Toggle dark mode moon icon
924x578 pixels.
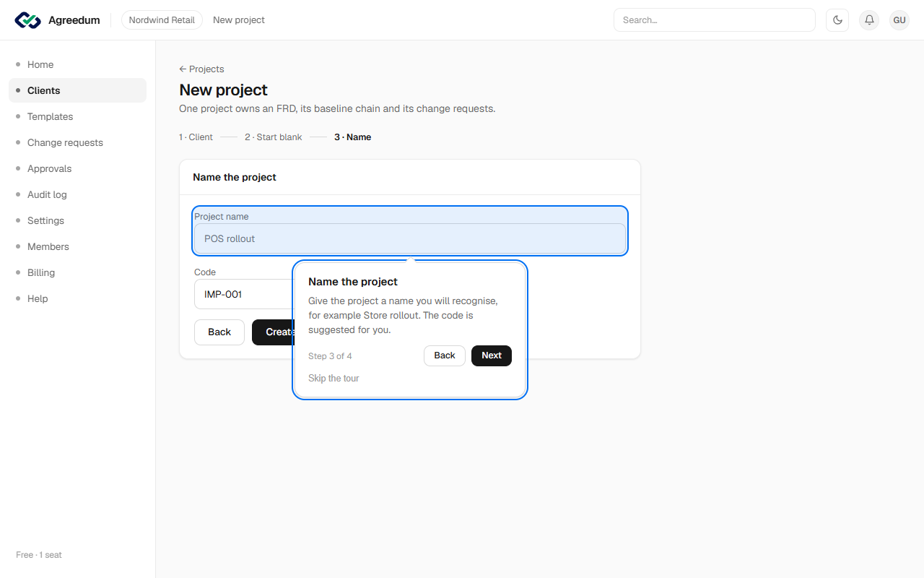coord(837,20)
